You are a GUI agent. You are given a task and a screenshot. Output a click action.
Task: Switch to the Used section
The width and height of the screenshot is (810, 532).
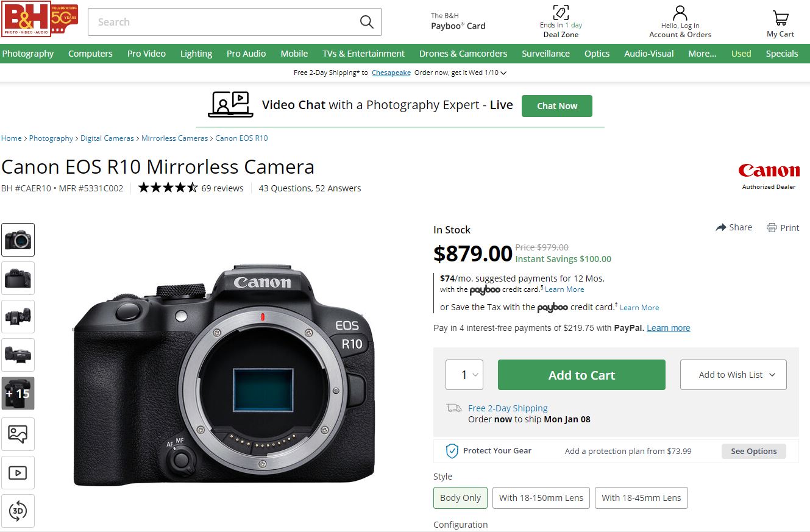741,54
